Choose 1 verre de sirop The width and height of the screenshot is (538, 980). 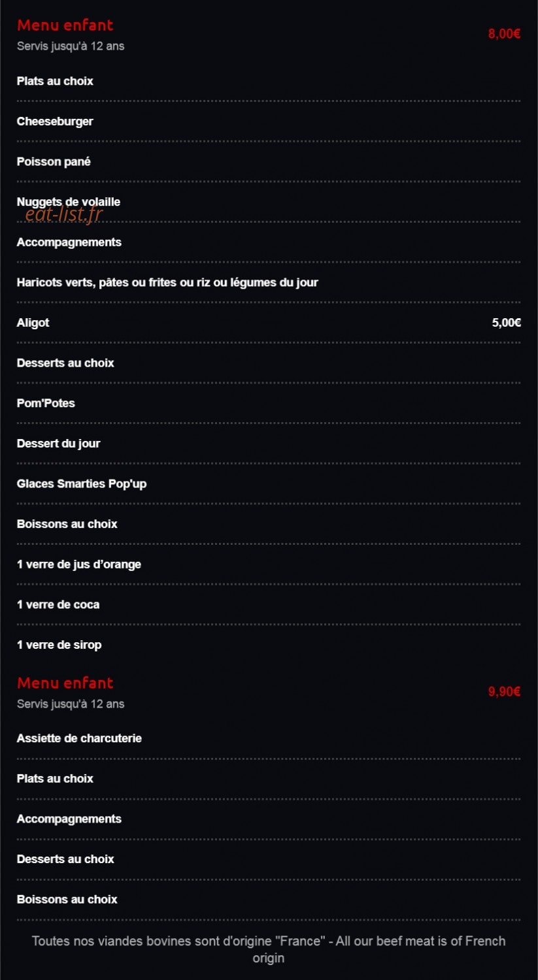59,645
